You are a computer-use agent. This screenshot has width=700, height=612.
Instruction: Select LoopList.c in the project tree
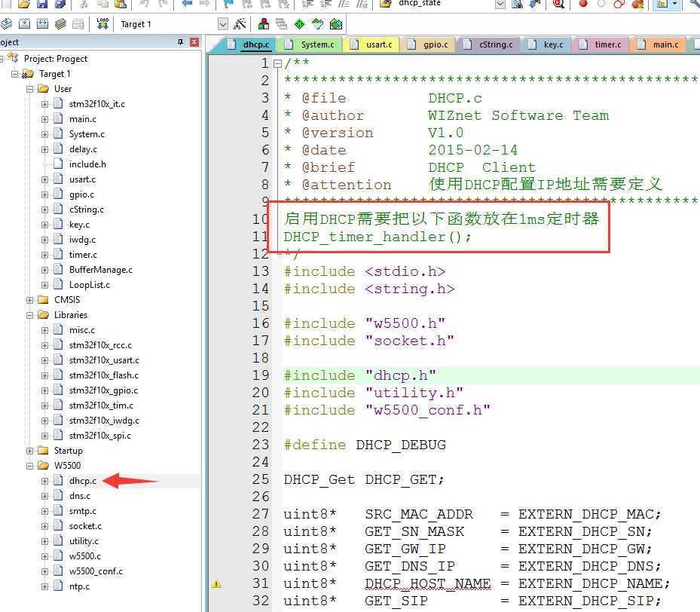89,285
